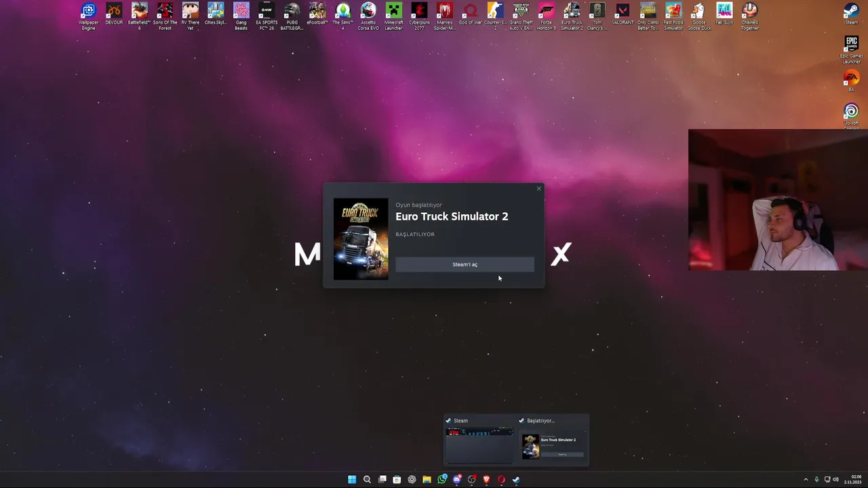
Task: Open ChatGPT from the taskbar
Action: coord(412,479)
